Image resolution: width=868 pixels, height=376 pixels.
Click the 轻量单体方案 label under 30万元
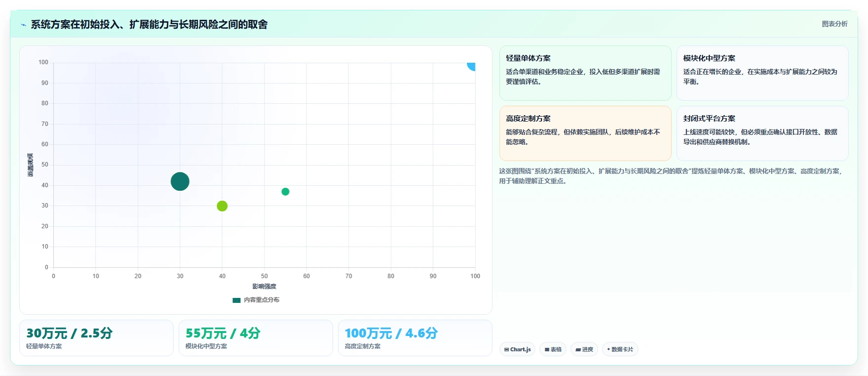click(x=44, y=346)
